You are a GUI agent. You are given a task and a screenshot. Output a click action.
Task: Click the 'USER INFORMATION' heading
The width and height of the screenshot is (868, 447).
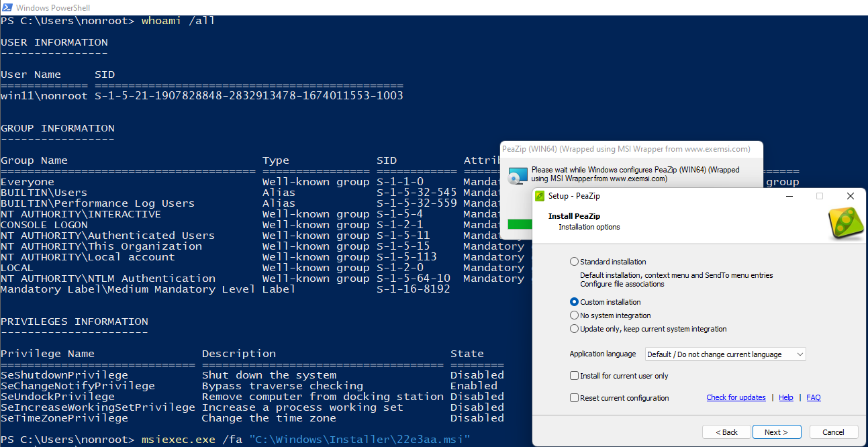54,42
